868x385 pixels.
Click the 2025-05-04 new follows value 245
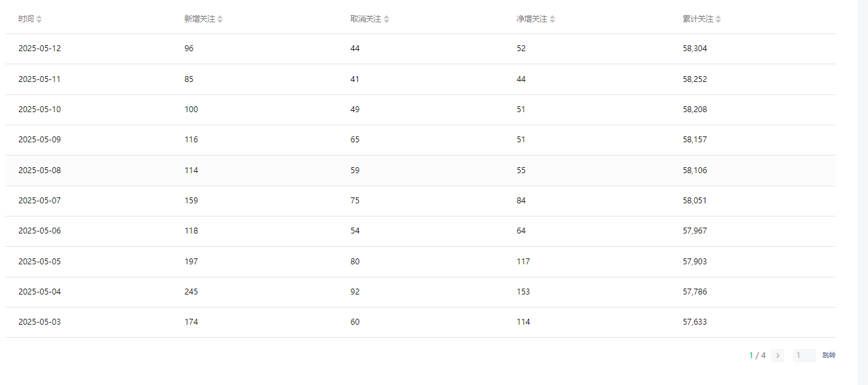click(x=191, y=292)
